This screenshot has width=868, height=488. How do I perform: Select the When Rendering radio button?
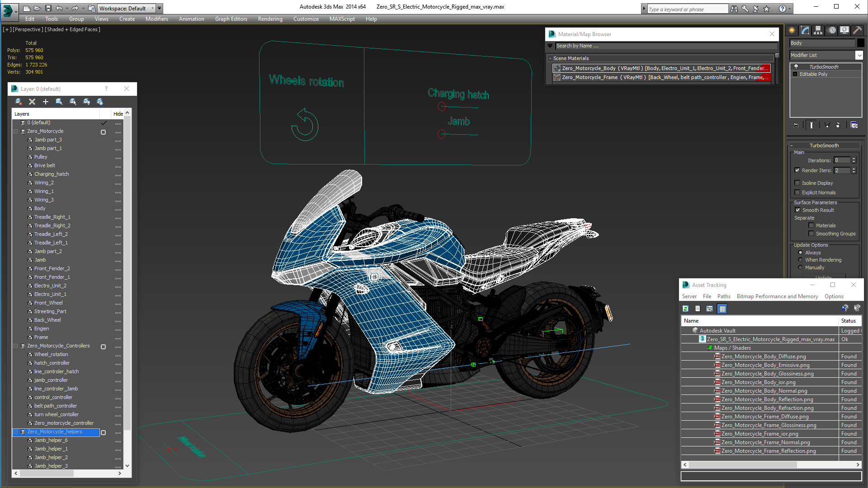800,260
